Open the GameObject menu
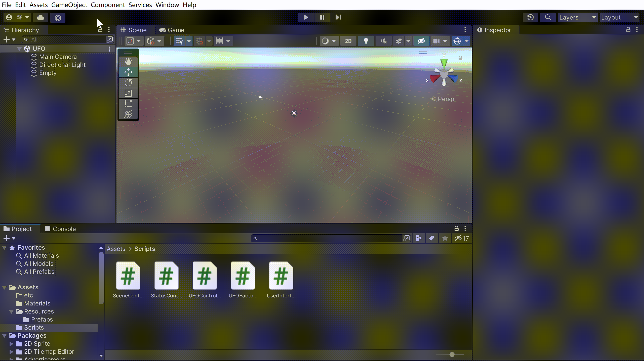Screen dimensions: 644x361 click(x=69, y=5)
